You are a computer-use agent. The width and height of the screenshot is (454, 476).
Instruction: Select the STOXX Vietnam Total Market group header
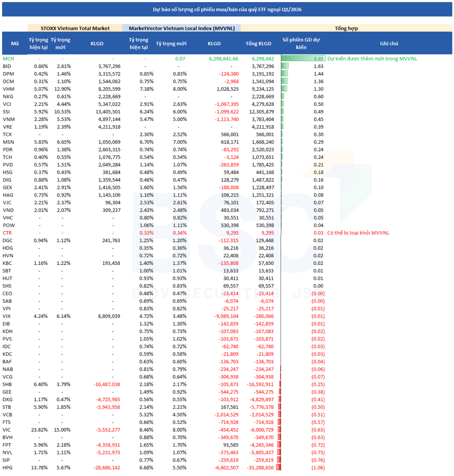click(75, 28)
